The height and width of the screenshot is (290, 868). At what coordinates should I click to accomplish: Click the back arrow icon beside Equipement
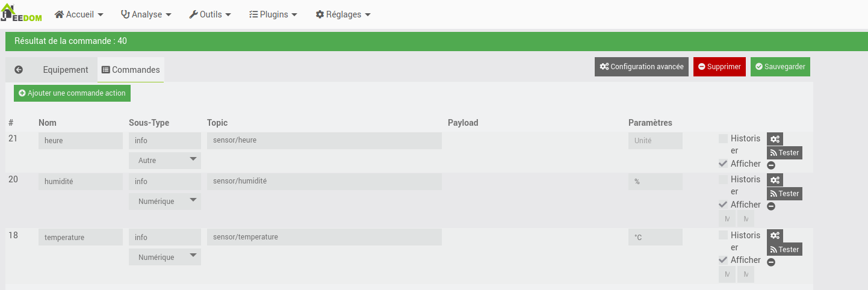pos(19,70)
